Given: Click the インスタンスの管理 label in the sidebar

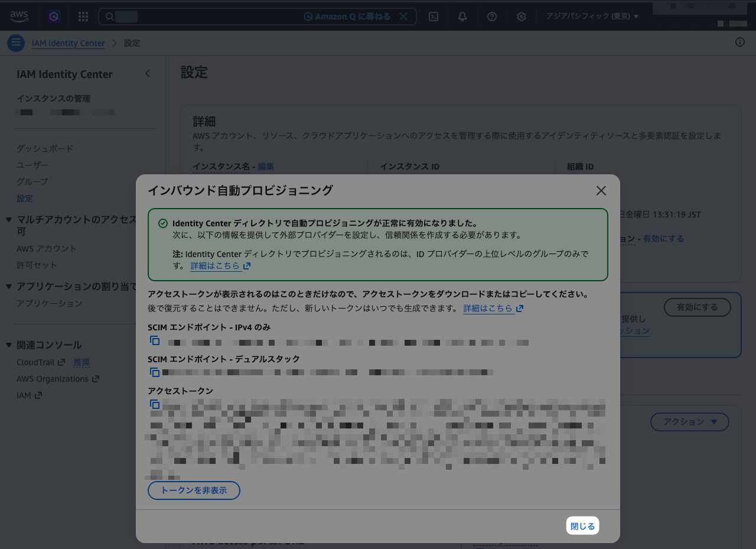Looking at the screenshot, I should click(x=53, y=99).
